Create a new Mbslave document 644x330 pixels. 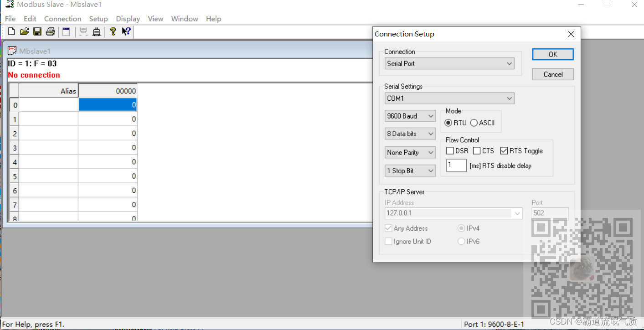[11, 31]
